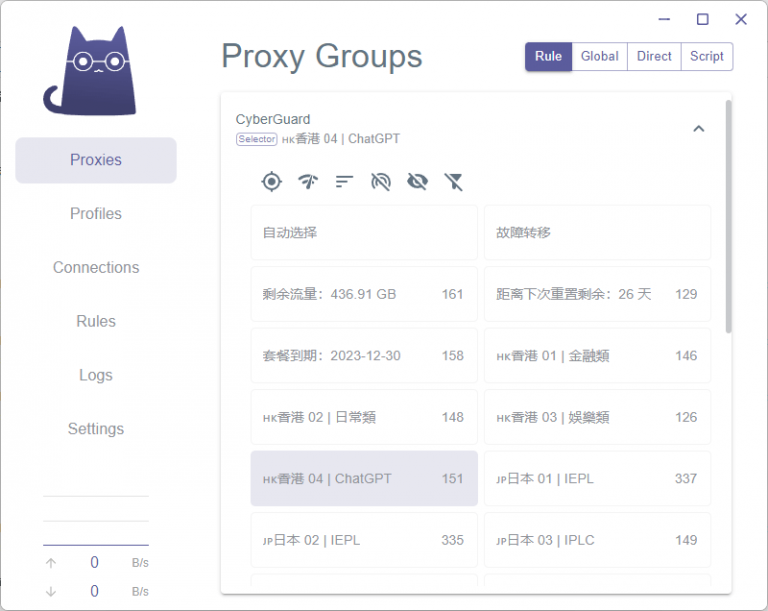Click the filter-off funnel icon
This screenshot has width=768, height=611.
click(453, 181)
